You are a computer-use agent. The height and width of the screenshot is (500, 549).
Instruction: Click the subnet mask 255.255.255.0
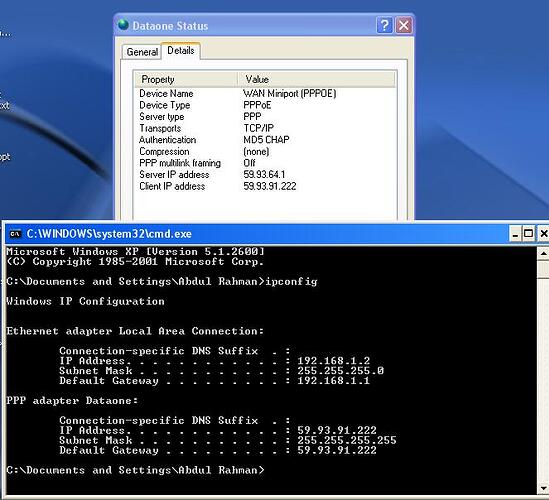click(x=341, y=371)
